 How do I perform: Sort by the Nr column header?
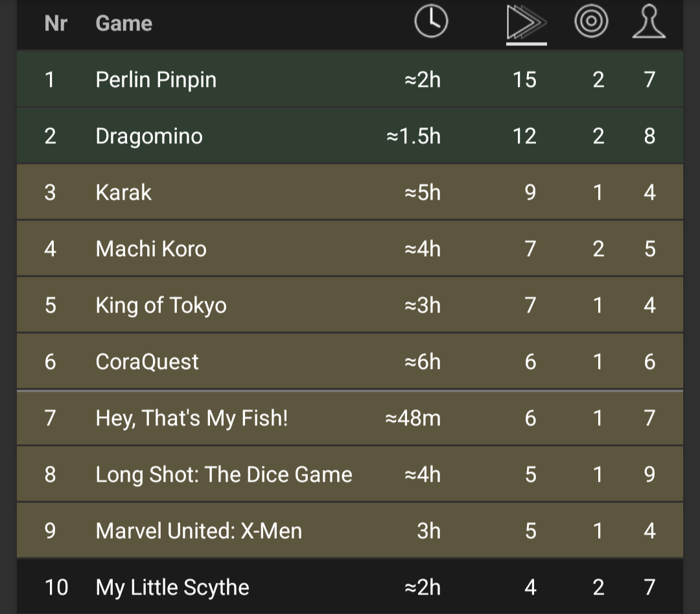pyautogui.click(x=56, y=23)
